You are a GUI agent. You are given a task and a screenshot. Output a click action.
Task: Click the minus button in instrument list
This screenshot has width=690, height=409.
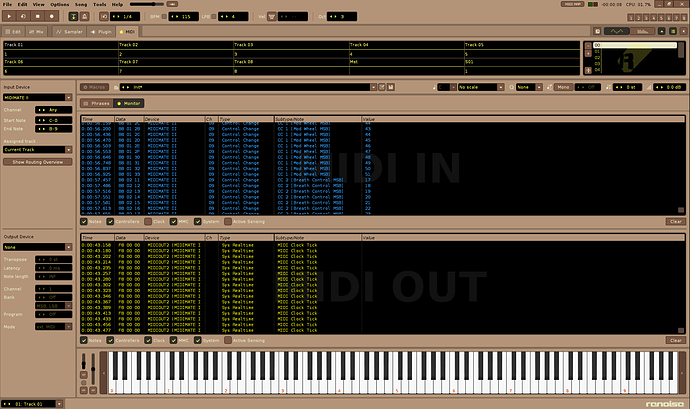pos(588,45)
